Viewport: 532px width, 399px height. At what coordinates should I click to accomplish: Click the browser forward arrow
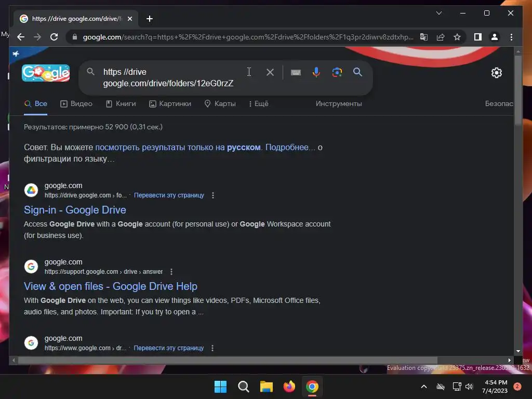37,37
